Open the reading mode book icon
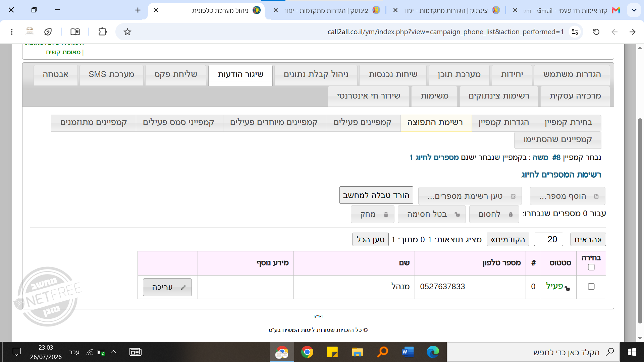Screen dimensions: 644x362 (75, 32)
